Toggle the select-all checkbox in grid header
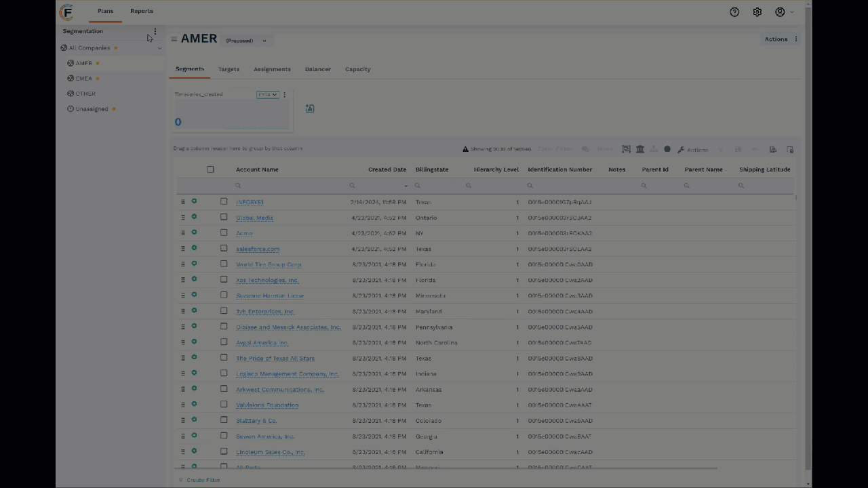Viewport: 868px width, 488px height. click(x=210, y=169)
